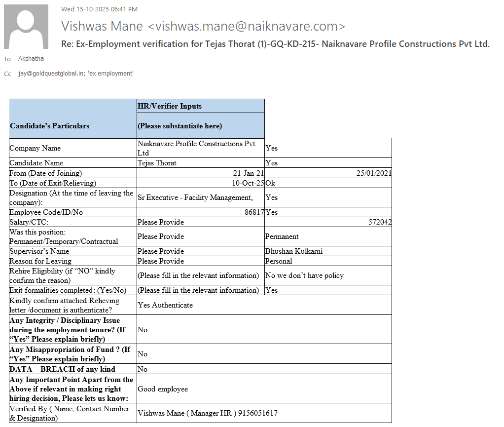Click Yes in Company Name row
Screen dimensions: 504x427
coord(328,148)
